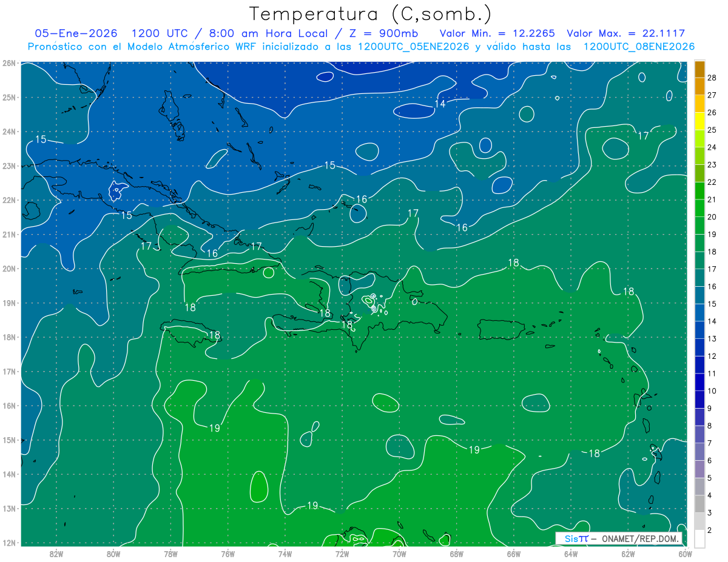Click legend value 2 on the color scale

click(x=710, y=530)
